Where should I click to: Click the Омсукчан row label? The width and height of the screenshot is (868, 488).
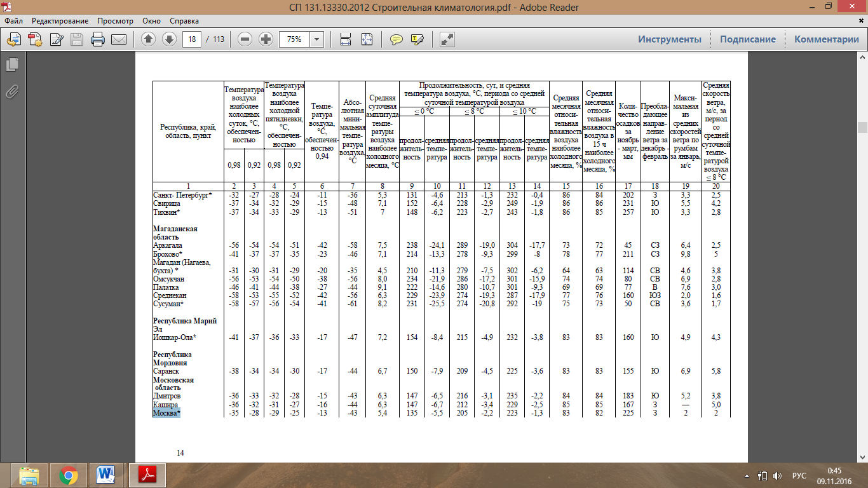pyautogui.click(x=168, y=278)
